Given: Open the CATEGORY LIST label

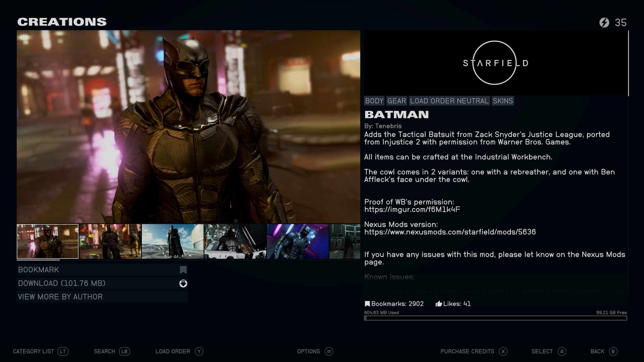Looking at the screenshot, I should click(33, 351).
